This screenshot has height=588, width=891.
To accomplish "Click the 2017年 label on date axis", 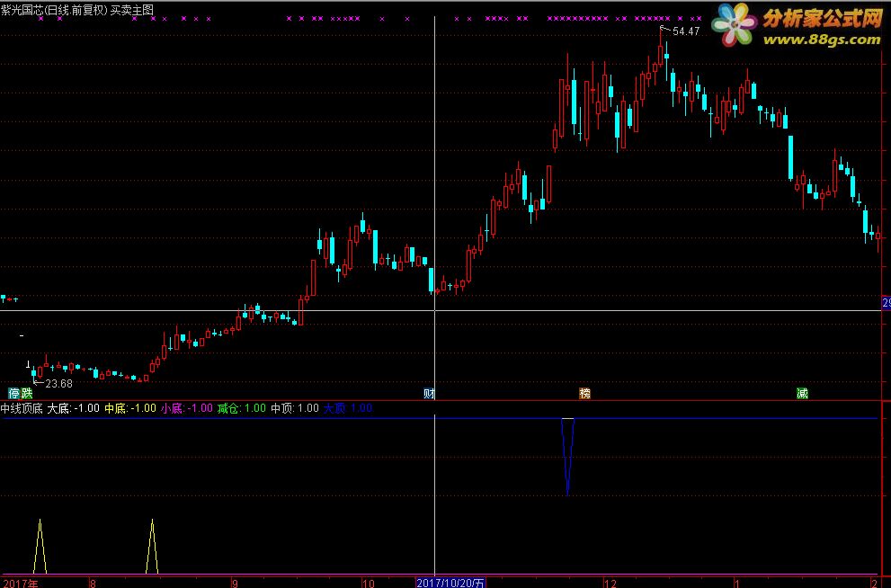I will point(21,583).
